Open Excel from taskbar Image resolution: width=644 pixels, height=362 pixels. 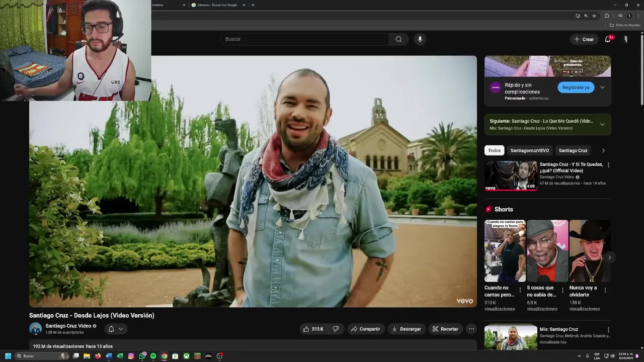pyautogui.click(x=120, y=356)
